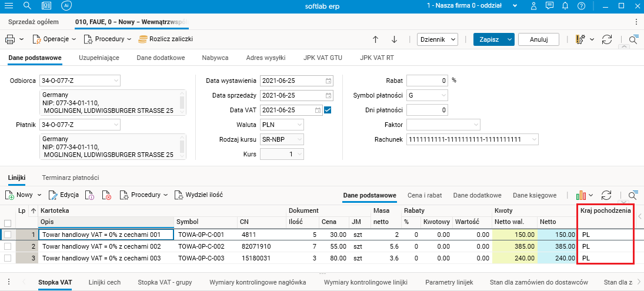Open the chart icon in lines toolbar
Screen dimensions: 644x291
tap(580, 195)
